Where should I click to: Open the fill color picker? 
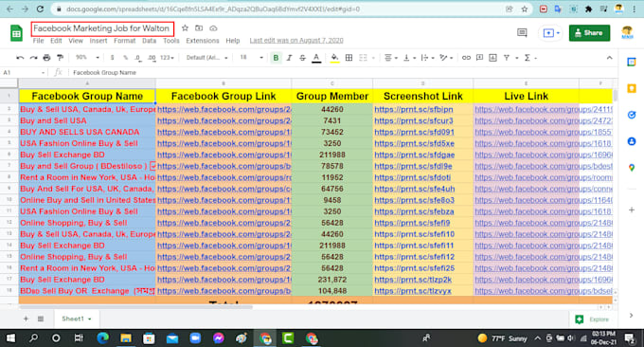point(334,58)
